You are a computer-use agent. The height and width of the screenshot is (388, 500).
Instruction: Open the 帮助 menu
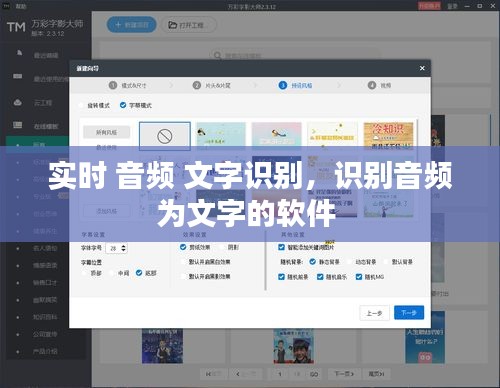tap(21, 6)
